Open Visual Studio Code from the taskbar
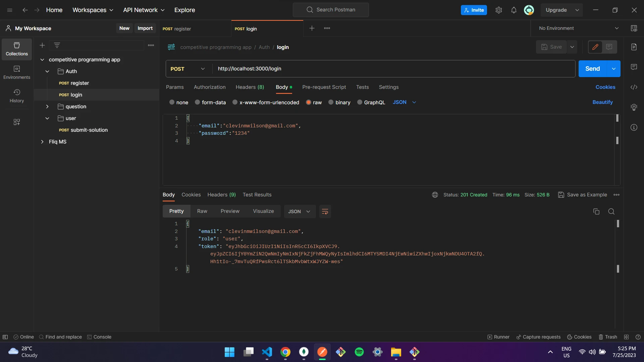The image size is (644, 362). coord(267,352)
